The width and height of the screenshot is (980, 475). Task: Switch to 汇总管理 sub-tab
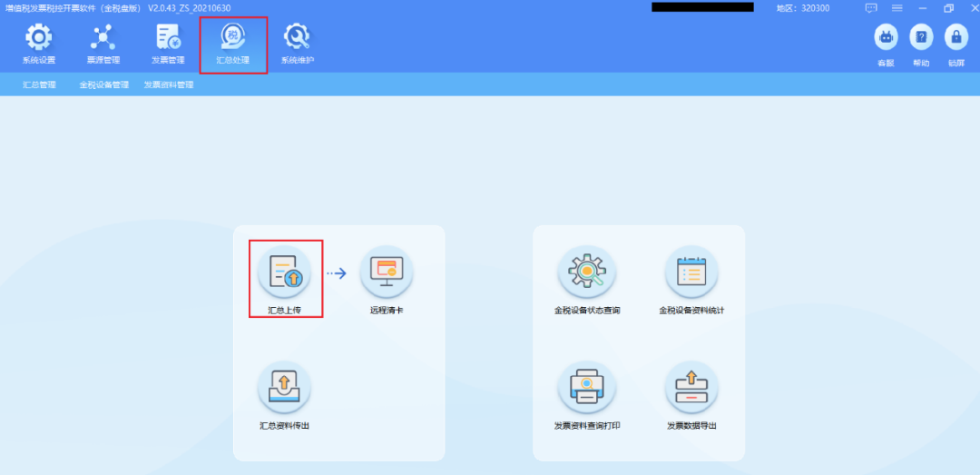39,84
